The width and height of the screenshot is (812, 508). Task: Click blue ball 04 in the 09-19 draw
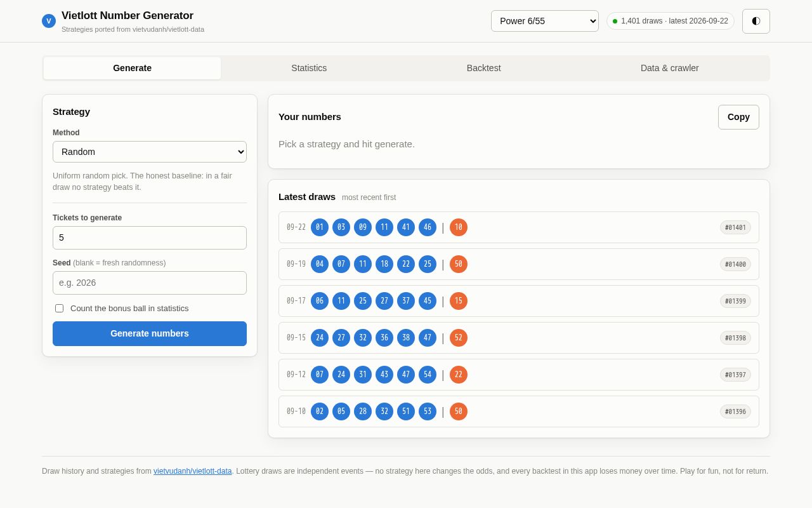pyautogui.click(x=320, y=264)
